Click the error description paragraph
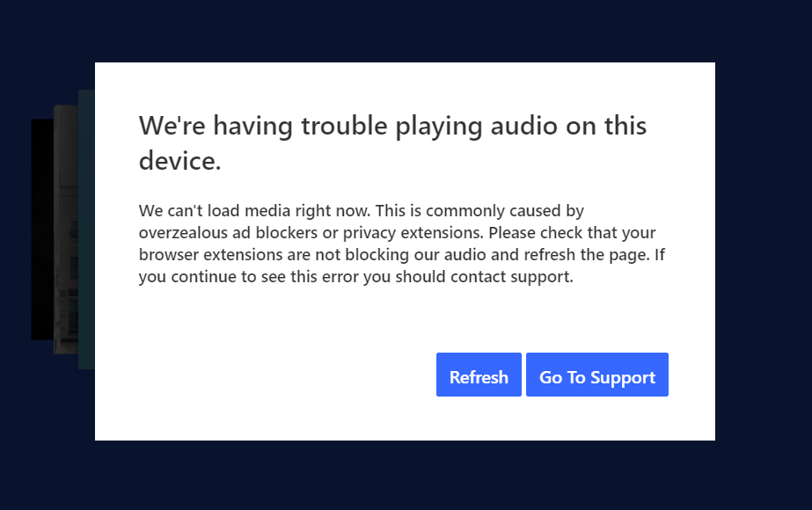812x510 pixels. click(x=396, y=244)
